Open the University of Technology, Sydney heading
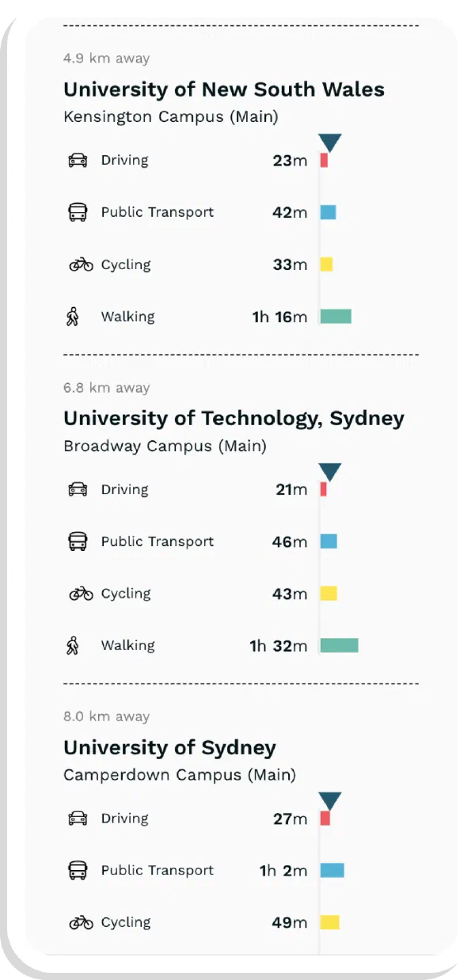Screen dimensions: 475x980 click(x=234, y=418)
